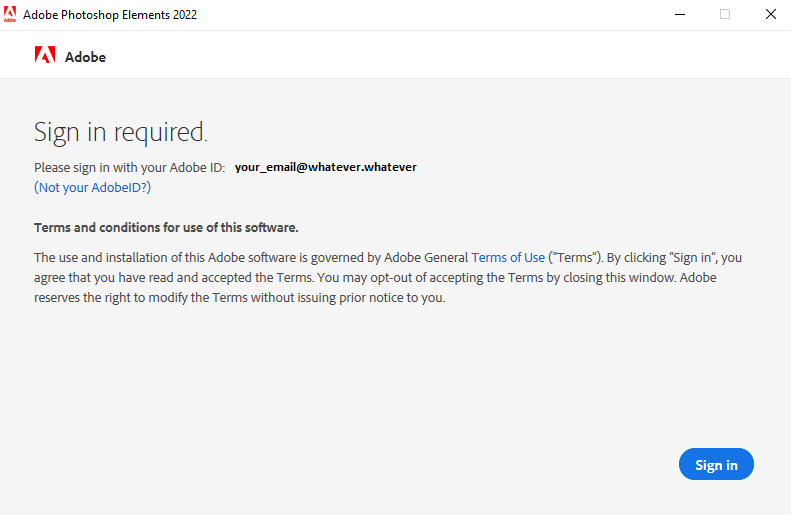Close the sign-in window to opt out

click(x=770, y=14)
